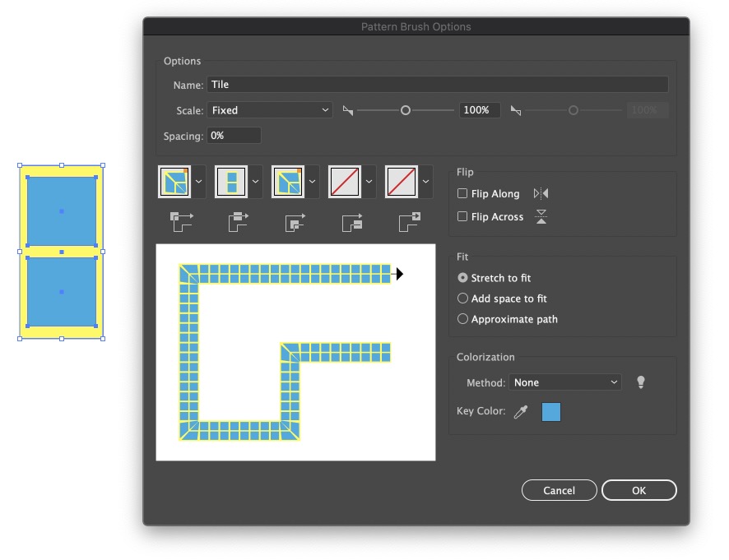Click the maximum scale icon

click(x=516, y=110)
